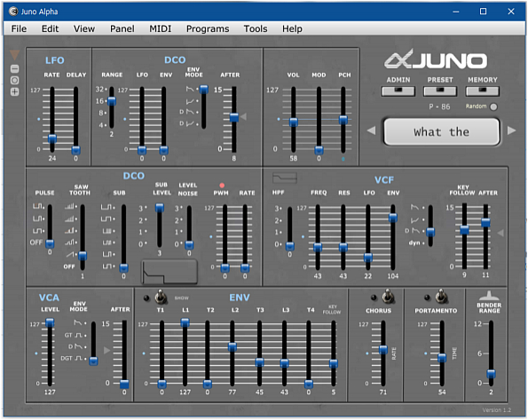This screenshot has height=420, width=528.
Task: Enable the Random radio button
Action: [x=493, y=107]
